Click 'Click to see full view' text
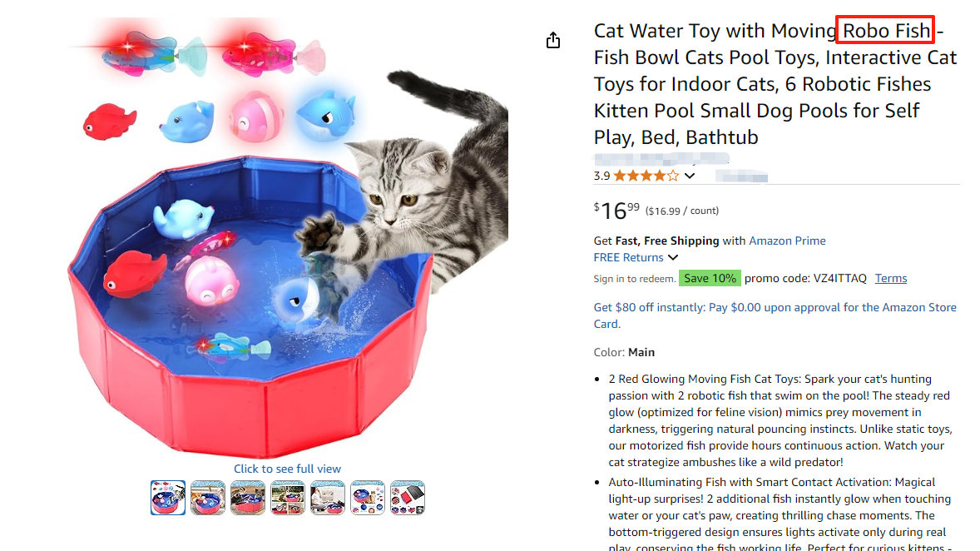 click(x=287, y=469)
